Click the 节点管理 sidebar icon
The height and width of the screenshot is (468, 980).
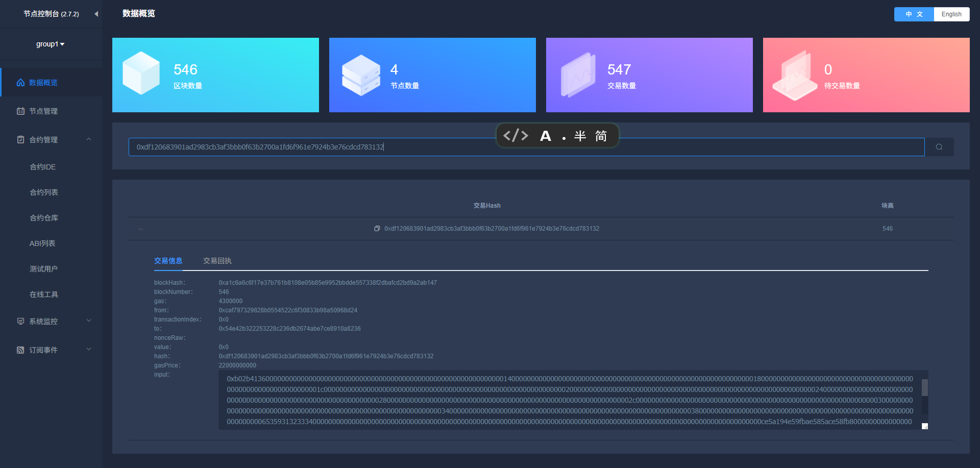click(x=20, y=111)
